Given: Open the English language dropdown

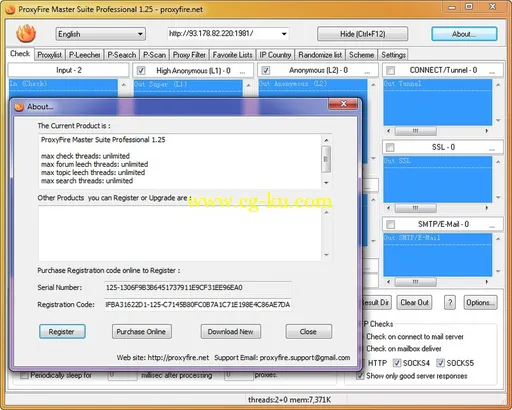Looking at the screenshot, I should 100,34.
